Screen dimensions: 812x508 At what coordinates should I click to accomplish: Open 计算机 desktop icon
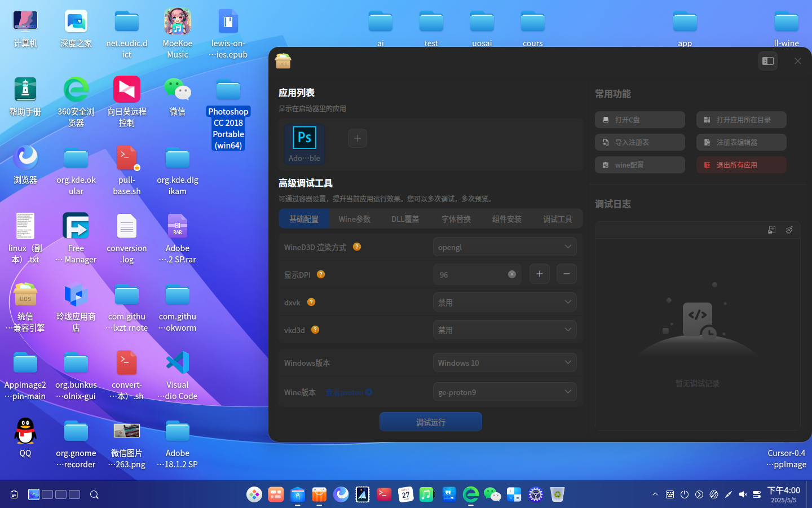(x=25, y=29)
